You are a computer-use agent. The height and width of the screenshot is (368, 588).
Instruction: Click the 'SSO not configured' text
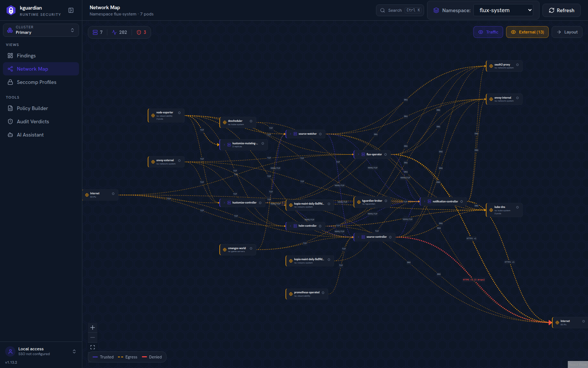point(34,354)
